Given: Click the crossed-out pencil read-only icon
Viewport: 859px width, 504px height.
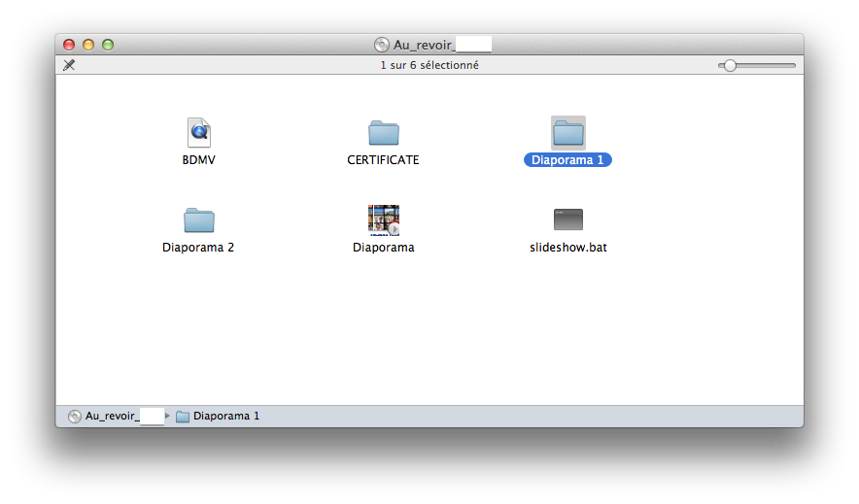Looking at the screenshot, I should click(69, 65).
